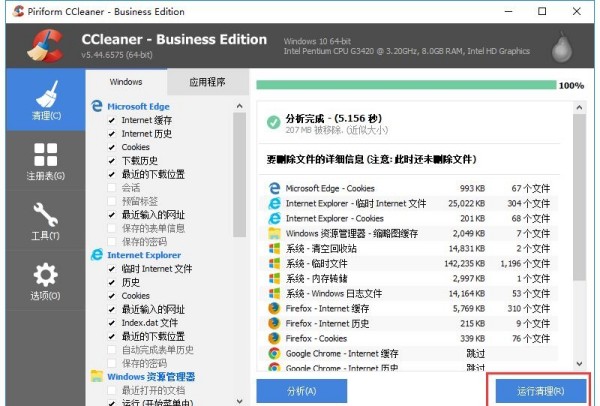
Task: Toggle the Index.dat 文件 checkbox
Action: (112, 323)
